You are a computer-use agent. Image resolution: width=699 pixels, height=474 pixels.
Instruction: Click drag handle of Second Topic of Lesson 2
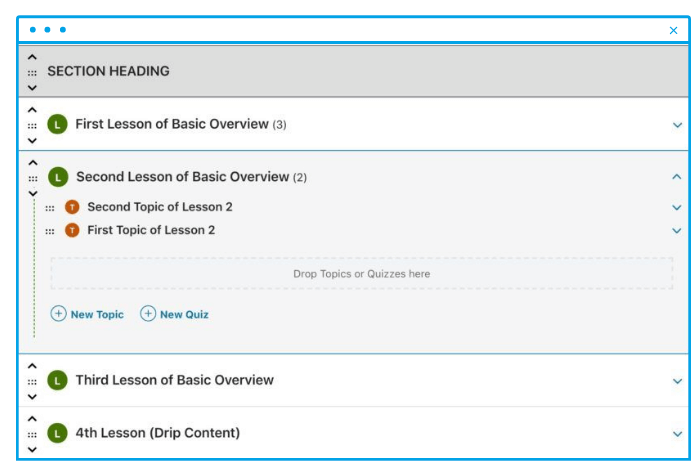pyautogui.click(x=49, y=208)
